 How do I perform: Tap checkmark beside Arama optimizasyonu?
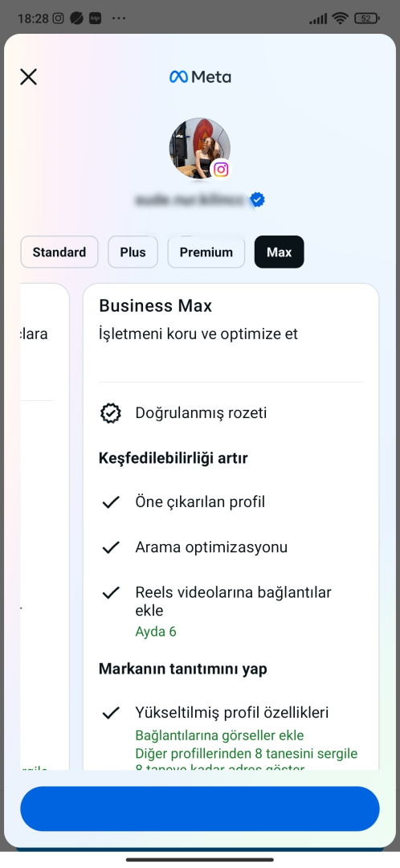coord(111,547)
